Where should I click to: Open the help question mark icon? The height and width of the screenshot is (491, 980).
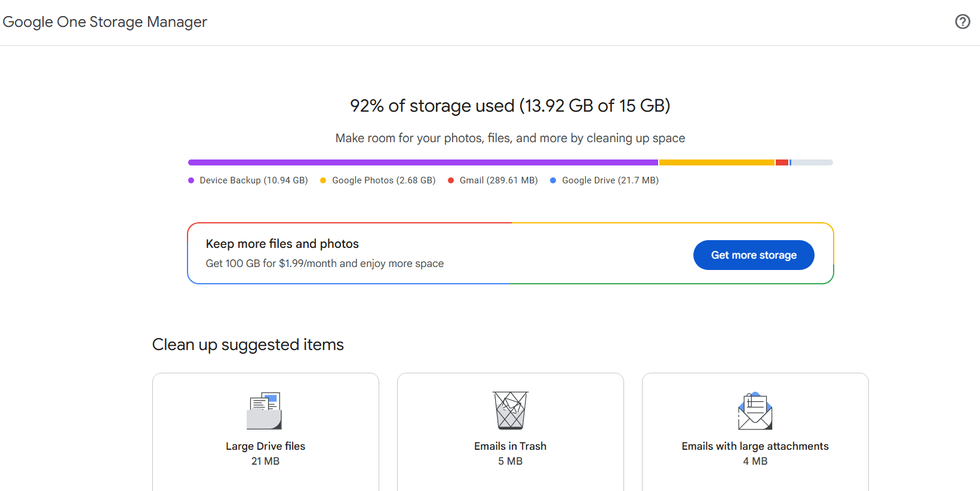962,22
